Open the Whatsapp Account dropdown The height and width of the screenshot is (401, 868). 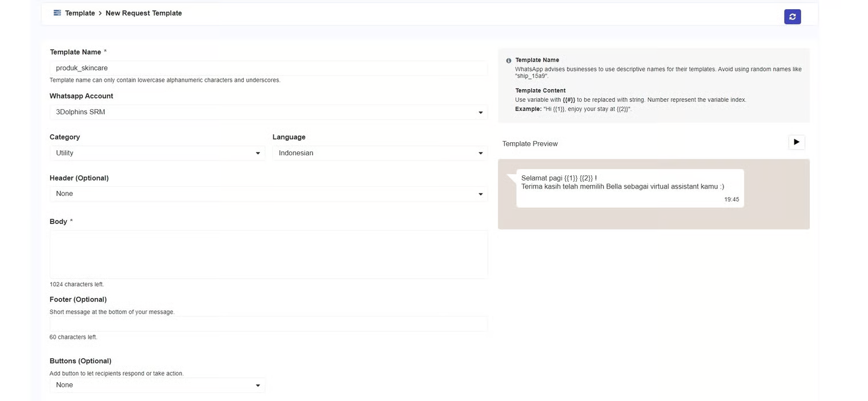pos(268,113)
